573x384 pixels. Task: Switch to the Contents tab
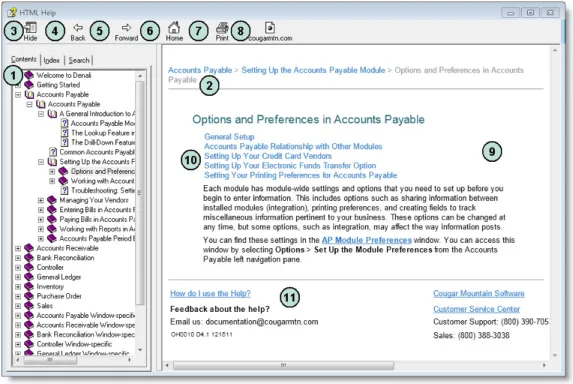24,59
